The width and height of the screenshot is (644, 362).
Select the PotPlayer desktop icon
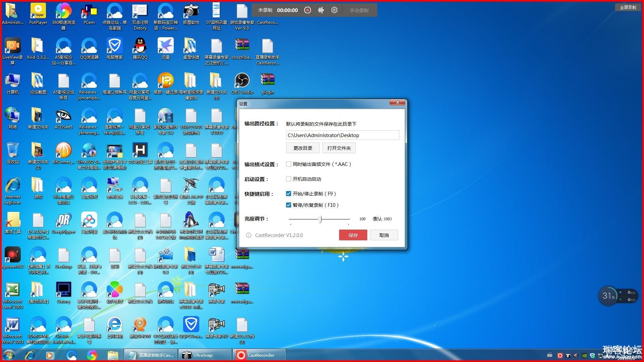coord(38,14)
